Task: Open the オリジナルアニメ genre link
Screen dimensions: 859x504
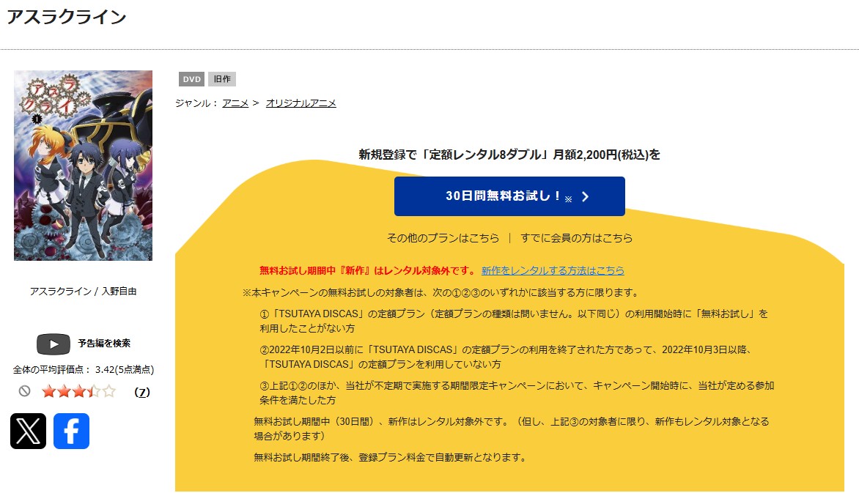Action: tap(301, 103)
